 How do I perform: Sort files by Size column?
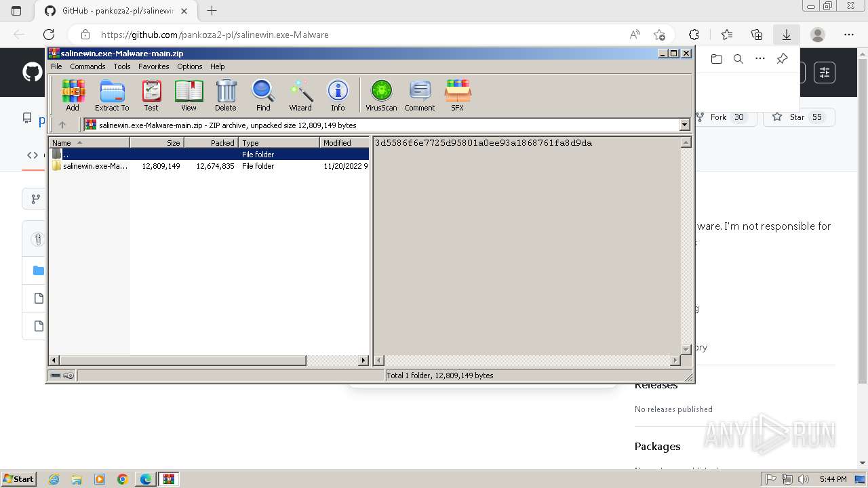point(157,142)
